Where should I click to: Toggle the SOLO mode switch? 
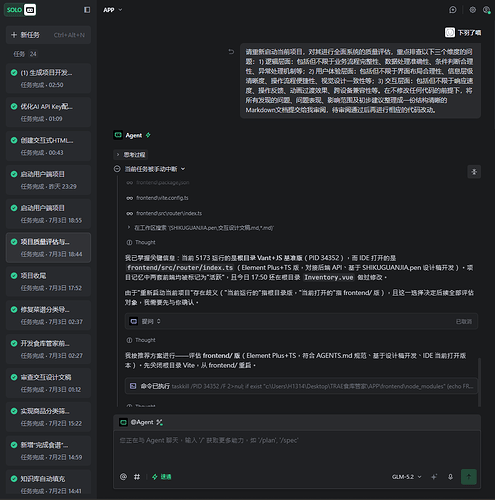[20, 10]
